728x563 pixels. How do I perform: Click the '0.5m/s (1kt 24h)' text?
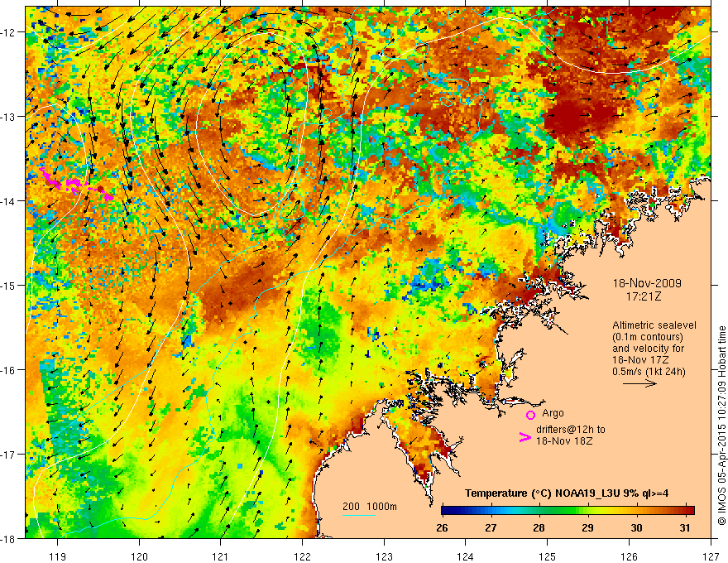pos(649,372)
